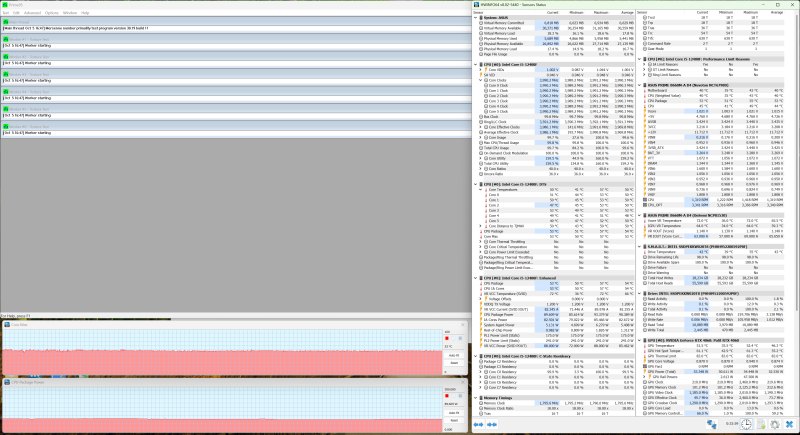Click the HWiNFO64 Sensor Status title icon

pyautogui.click(x=477, y=3)
